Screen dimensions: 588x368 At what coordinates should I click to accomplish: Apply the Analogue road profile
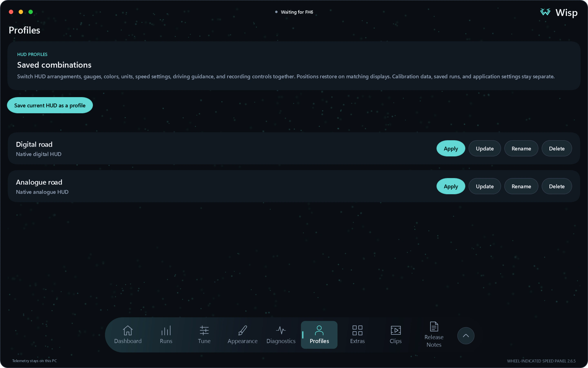click(x=451, y=186)
